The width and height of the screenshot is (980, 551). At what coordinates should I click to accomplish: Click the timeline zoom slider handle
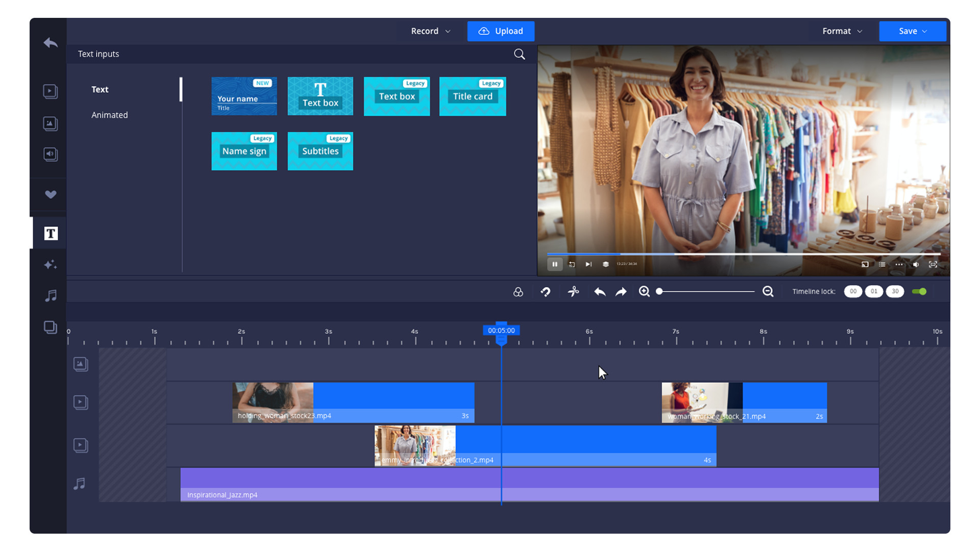(659, 291)
